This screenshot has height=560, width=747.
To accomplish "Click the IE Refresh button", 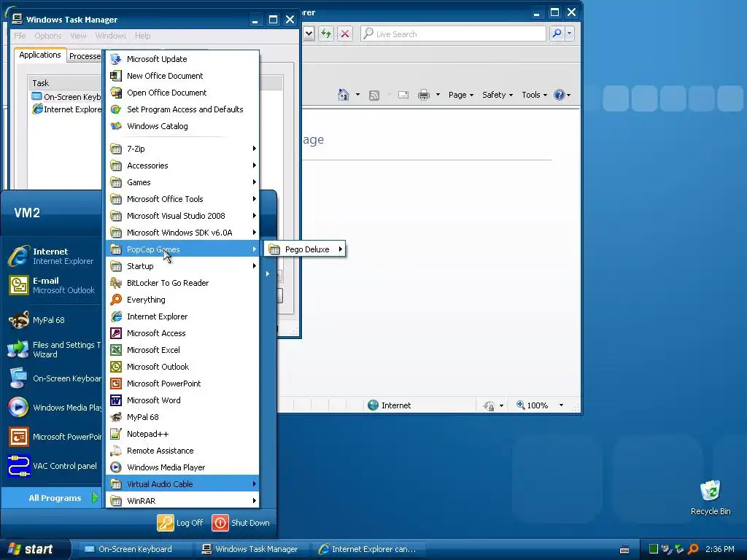I will point(326,34).
